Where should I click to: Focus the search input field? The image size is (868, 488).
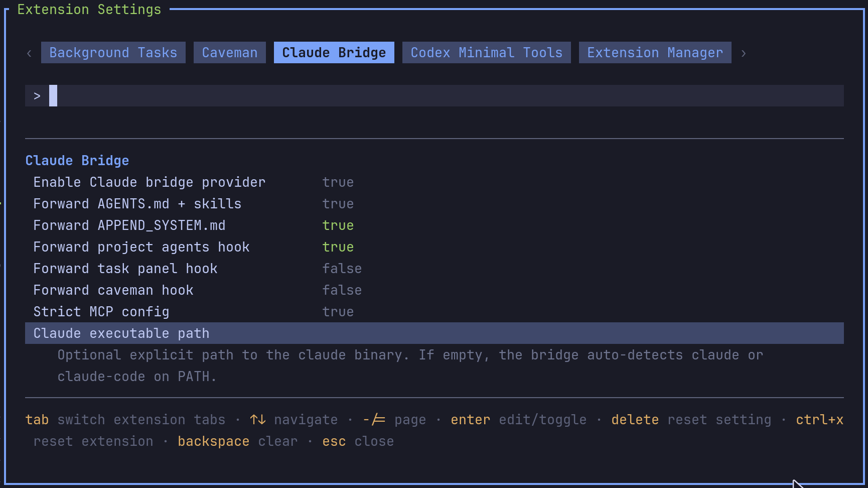(435, 96)
